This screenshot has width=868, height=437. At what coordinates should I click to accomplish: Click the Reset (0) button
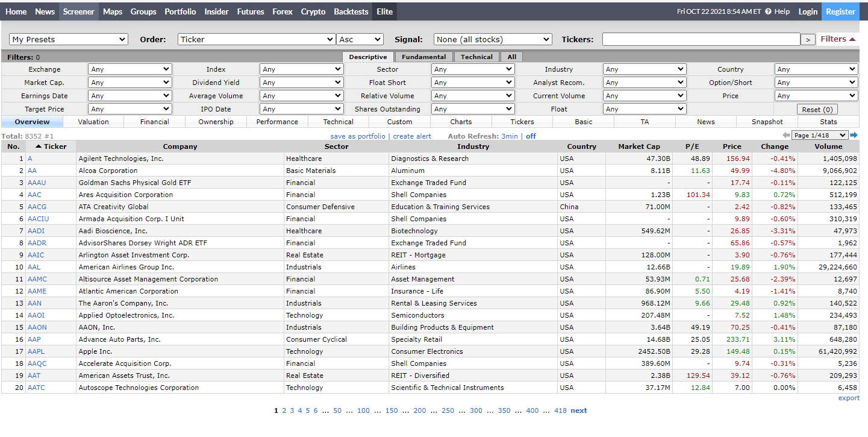coord(817,110)
